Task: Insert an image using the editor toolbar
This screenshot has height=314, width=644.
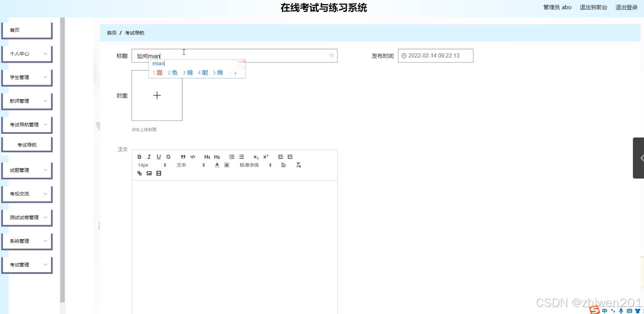Action: click(x=149, y=173)
